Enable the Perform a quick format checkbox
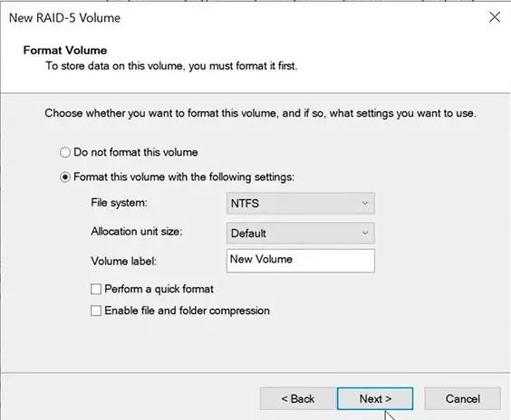Image resolution: width=511 pixels, height=420 pixels. click(96, 289)
